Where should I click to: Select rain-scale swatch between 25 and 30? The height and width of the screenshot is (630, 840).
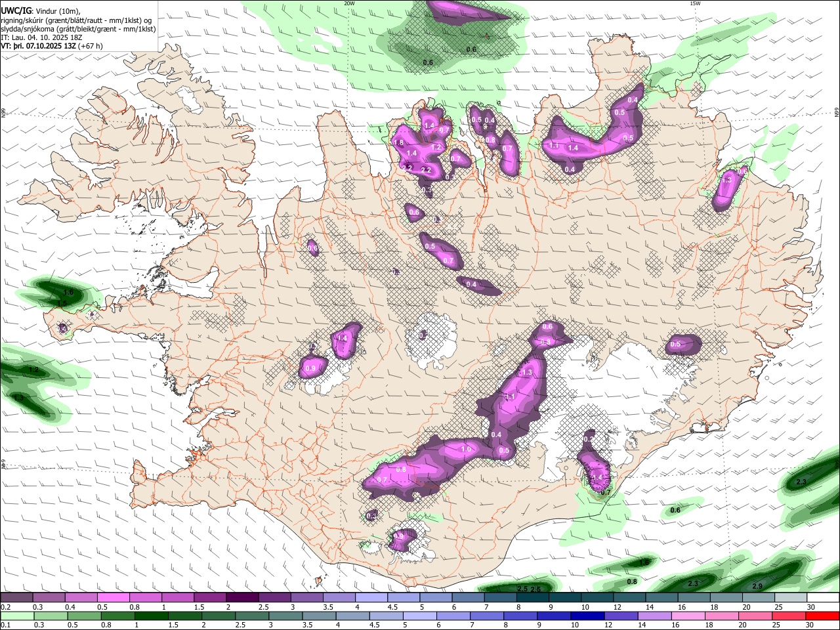789,616
